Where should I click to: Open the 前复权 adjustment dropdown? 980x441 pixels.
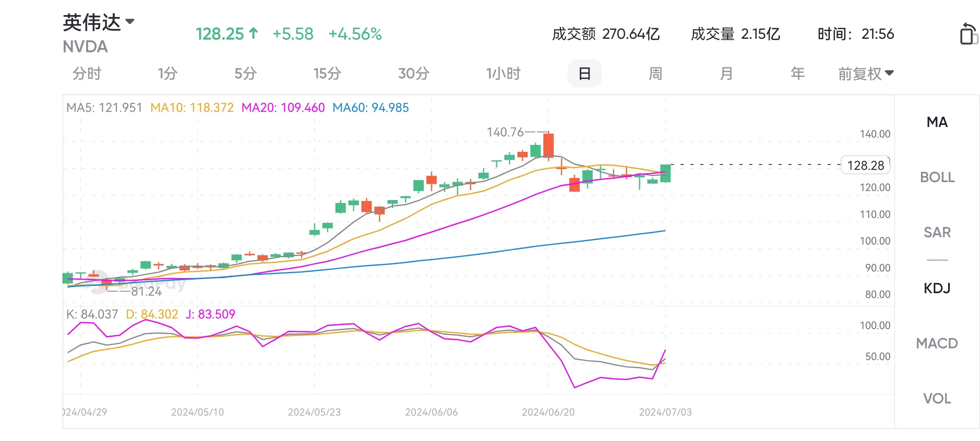pos(866,74)
